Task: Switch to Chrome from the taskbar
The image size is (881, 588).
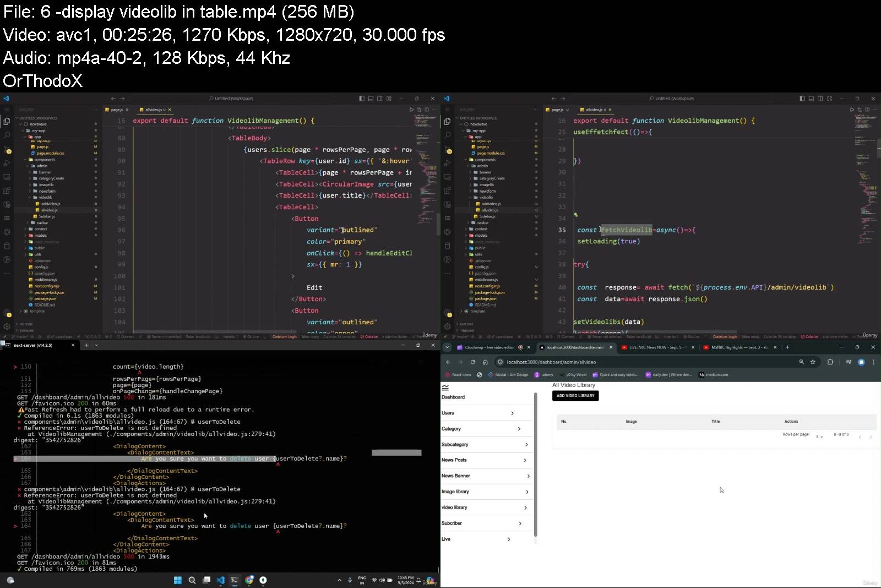Action: click(249, 580)
